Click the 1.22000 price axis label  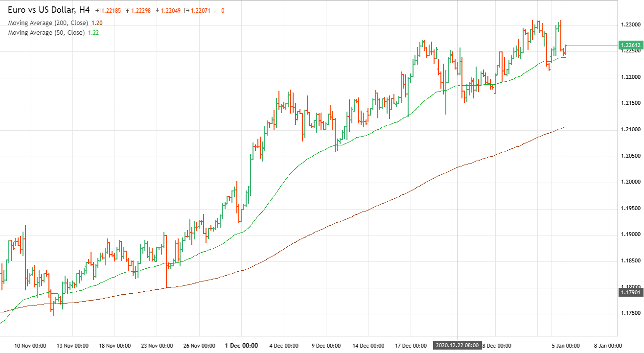630,77
